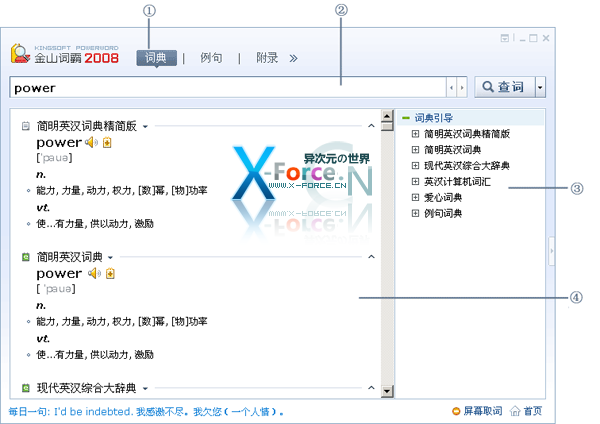Select 现代英汉综合大辞典 tree item
The height and width of the screenshot is (424, 600).
[467, 165]
